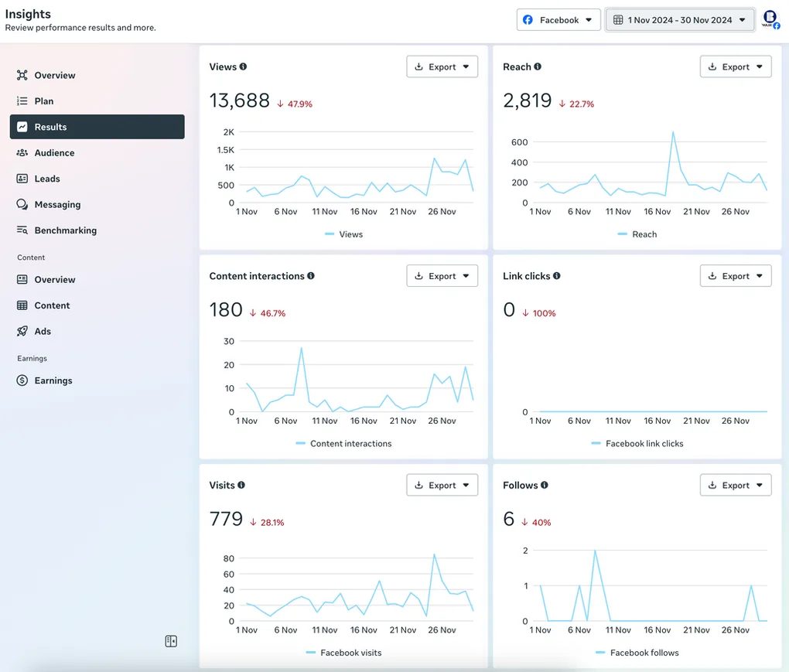Image resolution: width=789 pixels, height=672 pixels.
Task: Click the Messaging chat bubble icon
Action: [22, 204]
